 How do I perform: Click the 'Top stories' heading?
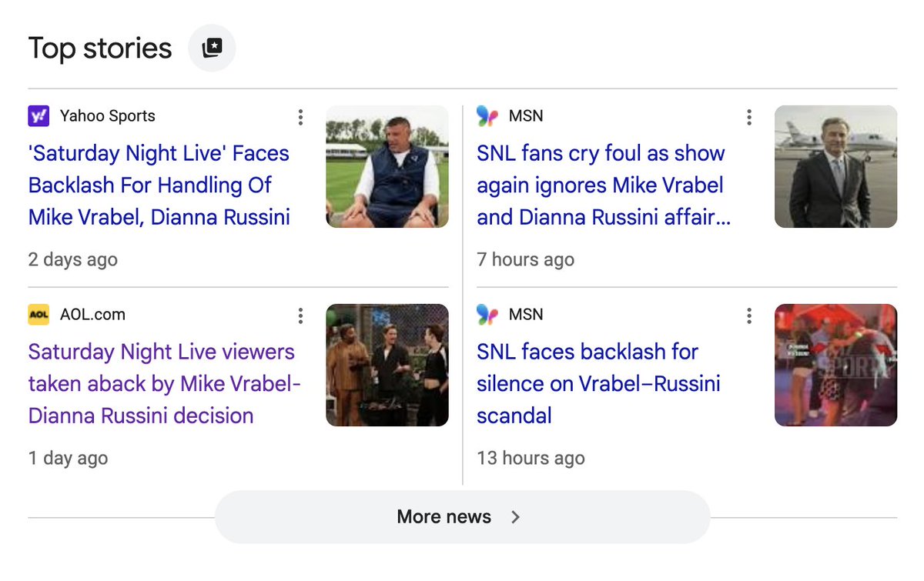click(x=100, y=48)
